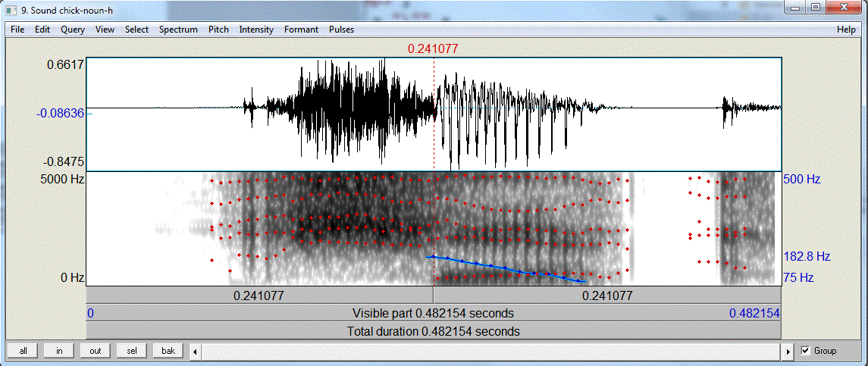This screenshot has height=366, width=868.
Task: Play the right 0.241077 segment bar
Action: (607, 296)
